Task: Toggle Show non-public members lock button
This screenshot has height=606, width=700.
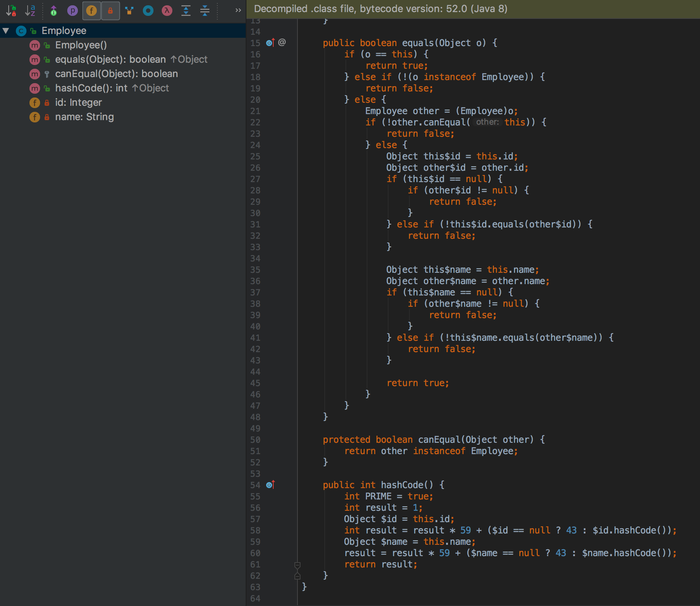Action: pos(110,11)
